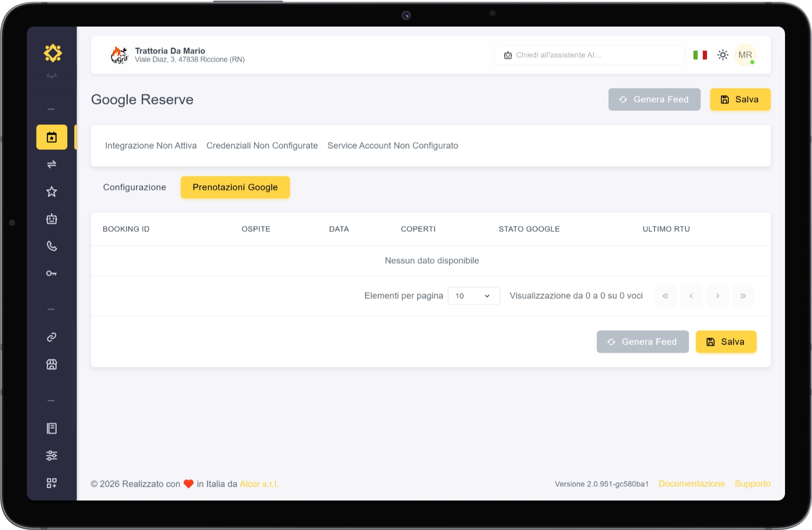Open the store sidebar icon
The width and height of the screenshot is (812, 530).
[52, 364]
